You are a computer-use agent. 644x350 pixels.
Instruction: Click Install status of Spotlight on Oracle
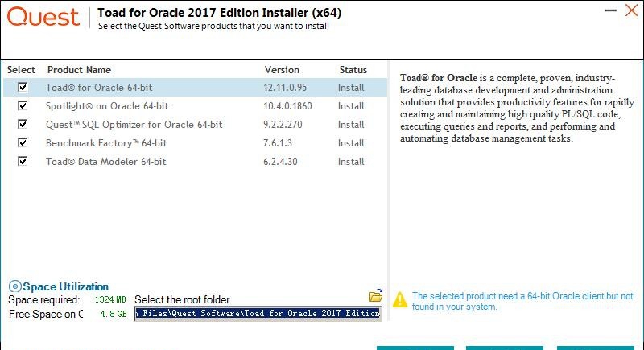point(351,106)
